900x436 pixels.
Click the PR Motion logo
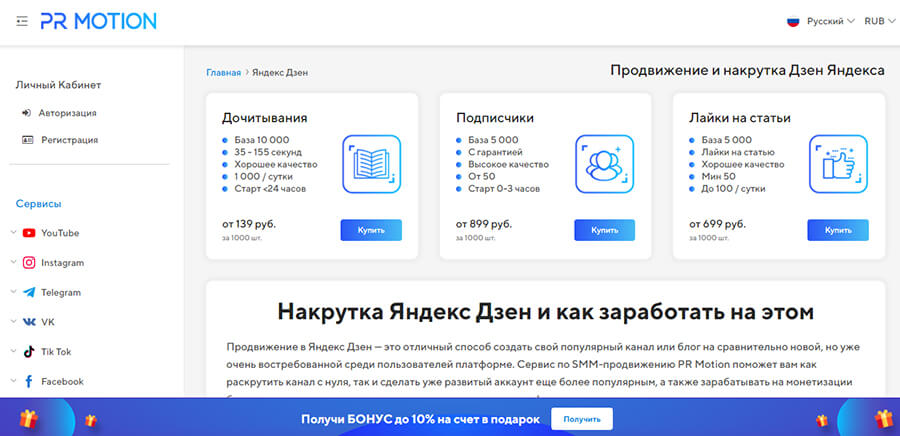tap(98, 21)
